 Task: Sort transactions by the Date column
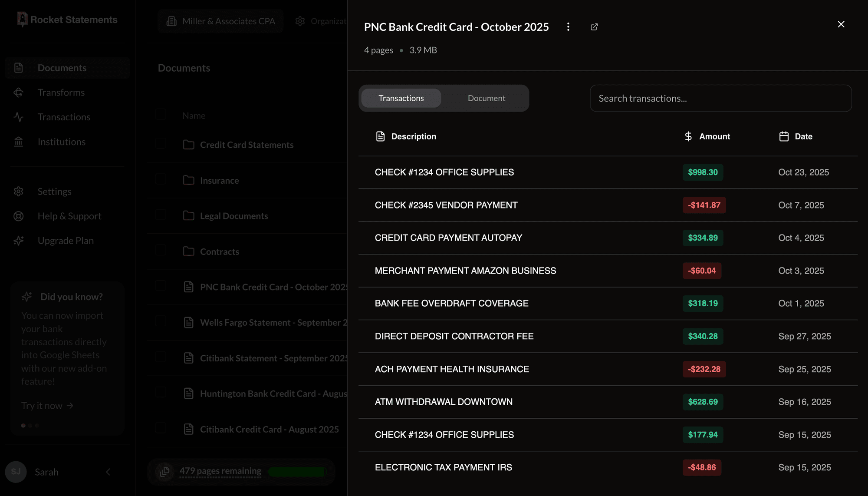pos(802,136)
